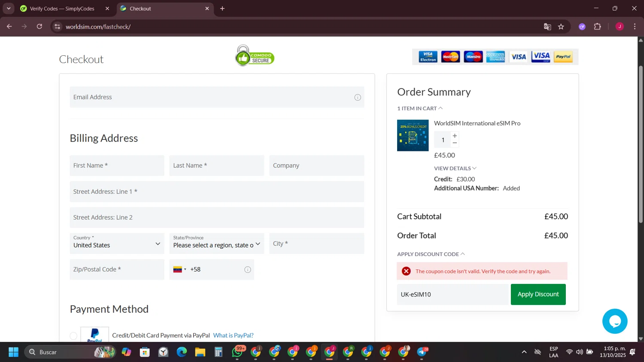Screen dimensions: 644x362
Task: Click the Last Name field
Action: tap(216, 166)
